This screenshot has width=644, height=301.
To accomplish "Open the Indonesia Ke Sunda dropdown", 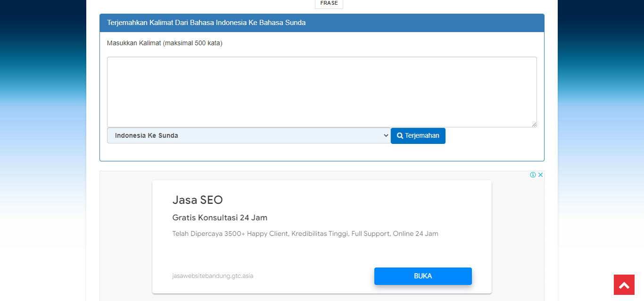I will [x=248, y=136].
